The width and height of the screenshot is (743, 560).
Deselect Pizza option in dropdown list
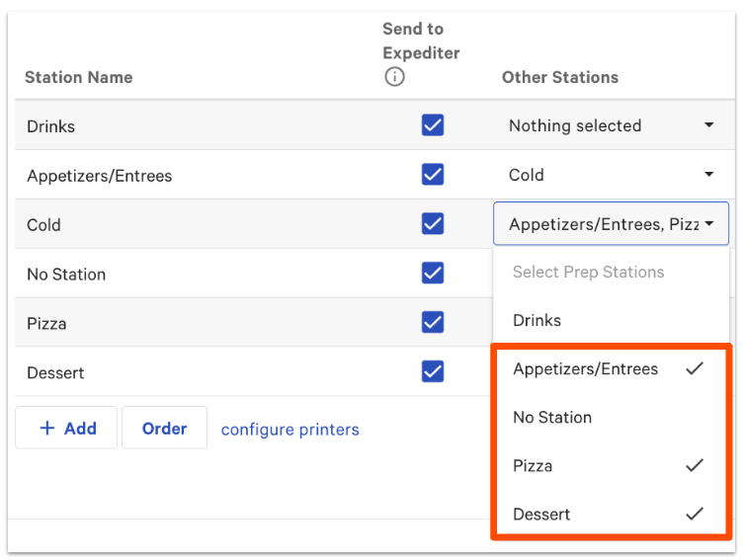534,465
